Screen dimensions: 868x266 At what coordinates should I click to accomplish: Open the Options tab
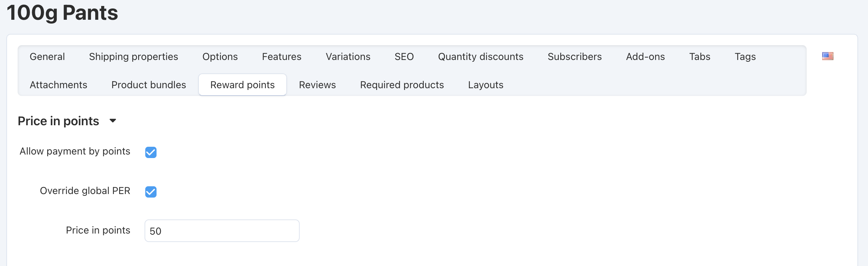220,56
